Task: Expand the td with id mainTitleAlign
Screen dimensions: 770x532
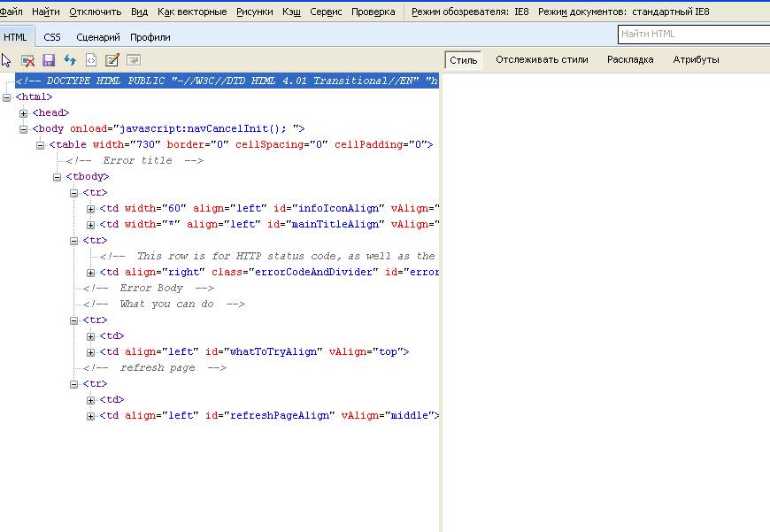Action: pyautogui.click(x=91, y=225)
